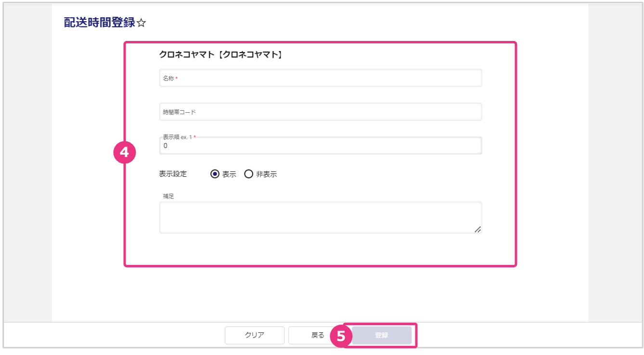Grab the 補足 textarea resize handle
Image resolution: width=644 pixels, height=355 pixels.
pos(477,230)
